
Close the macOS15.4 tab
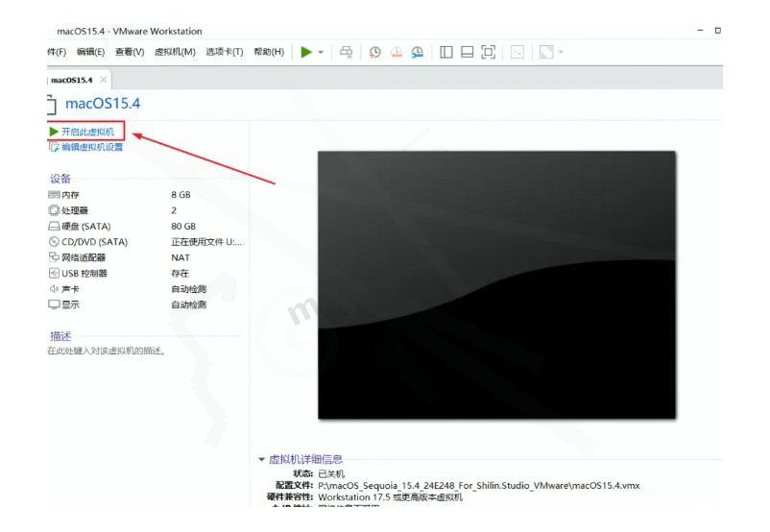pyautogui.click(x=103, y=80)
